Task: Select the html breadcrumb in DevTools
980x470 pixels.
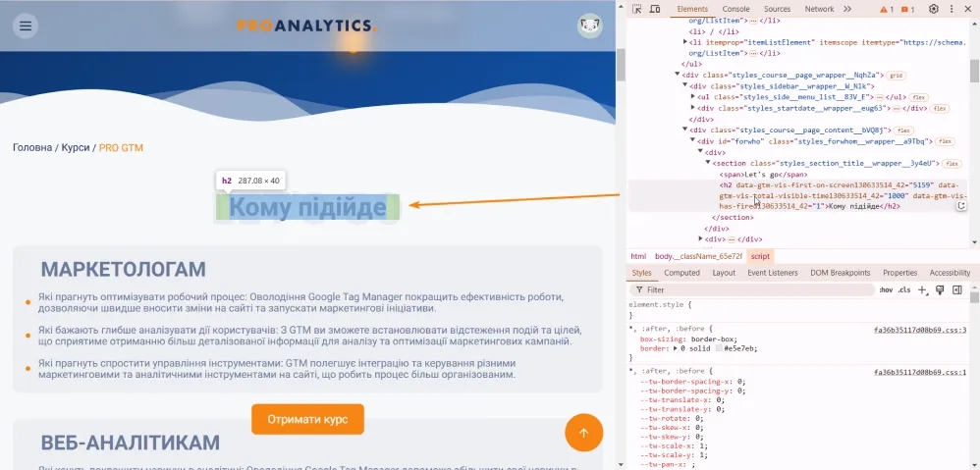Action: click(x=638, y=256)
